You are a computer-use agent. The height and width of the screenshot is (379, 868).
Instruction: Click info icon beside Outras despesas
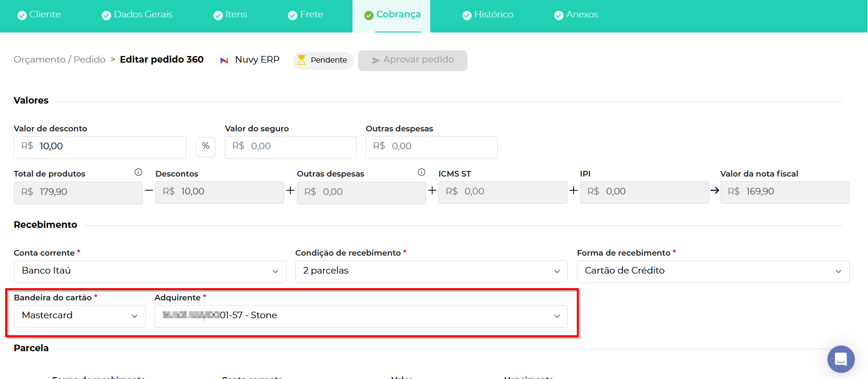click(x=421, y=172)
